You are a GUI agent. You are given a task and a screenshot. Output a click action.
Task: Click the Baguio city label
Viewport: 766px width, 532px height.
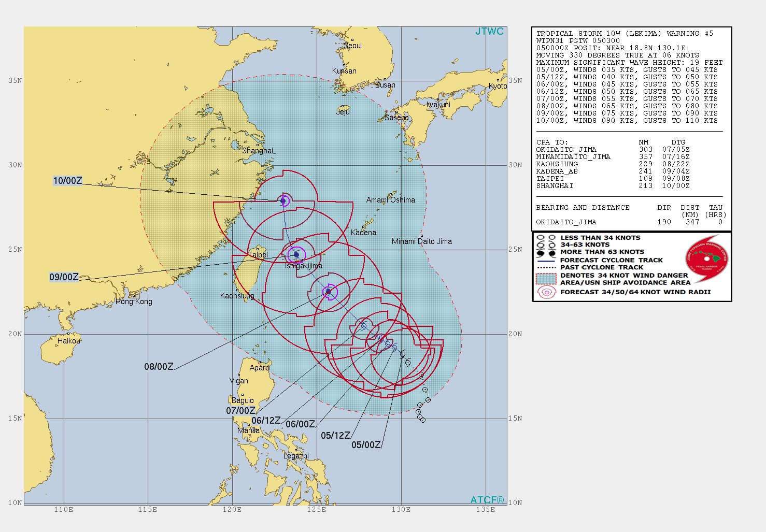click(x=243, y=400)
